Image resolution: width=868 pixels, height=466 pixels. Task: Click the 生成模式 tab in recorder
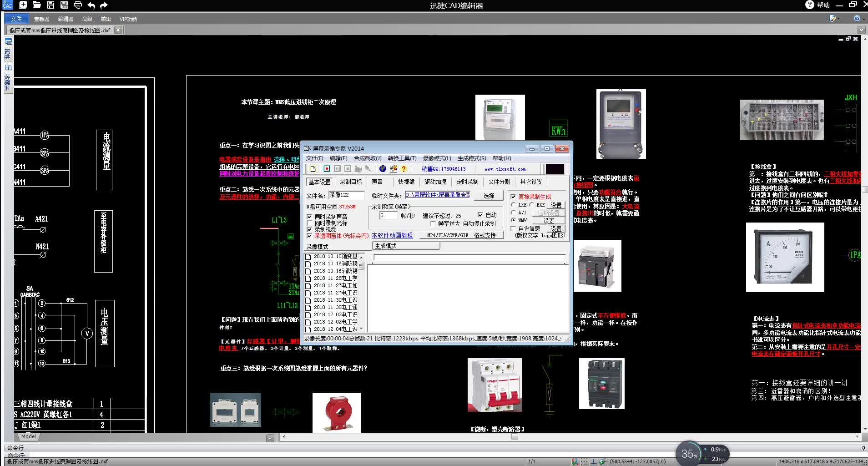pos(406,246)
